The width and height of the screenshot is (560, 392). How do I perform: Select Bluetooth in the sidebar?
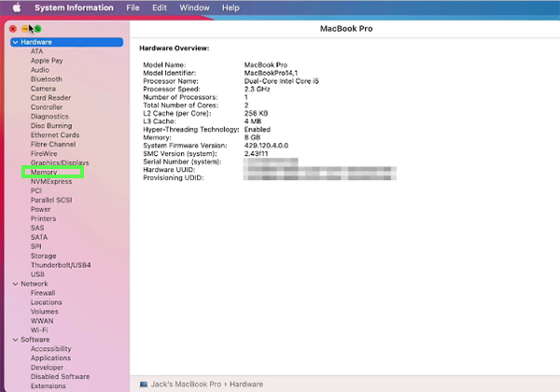47,79
